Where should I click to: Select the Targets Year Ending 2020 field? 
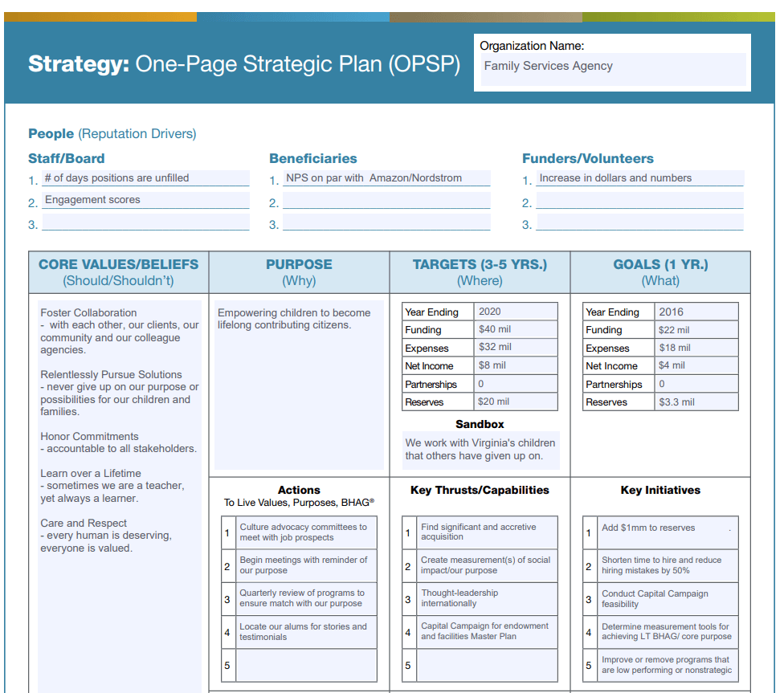[517, 312]
